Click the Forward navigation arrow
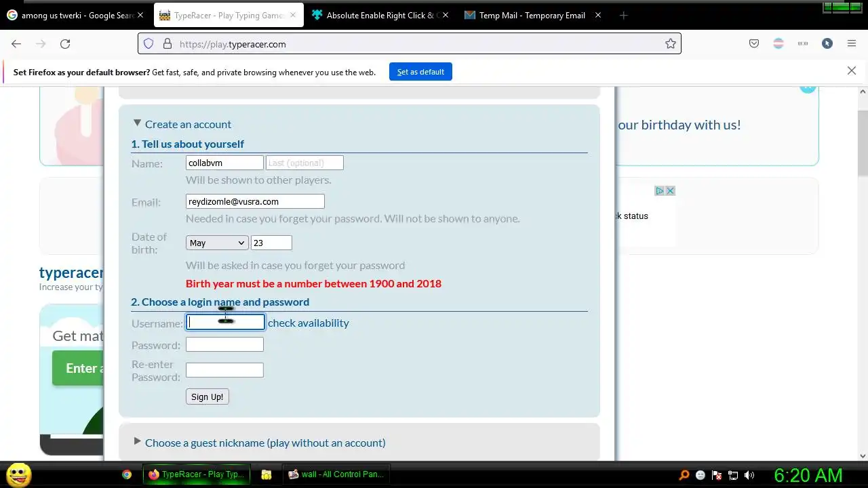 point(41,43)
